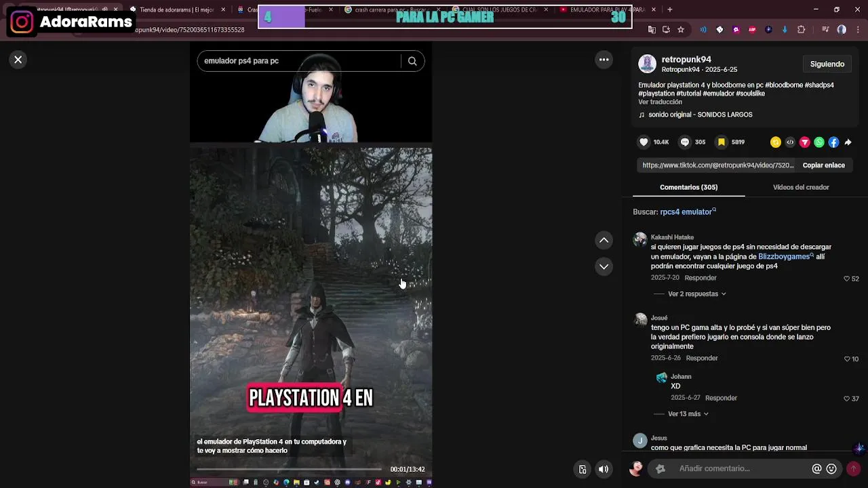Click the Siguiendo follow button

pos(827,64)
